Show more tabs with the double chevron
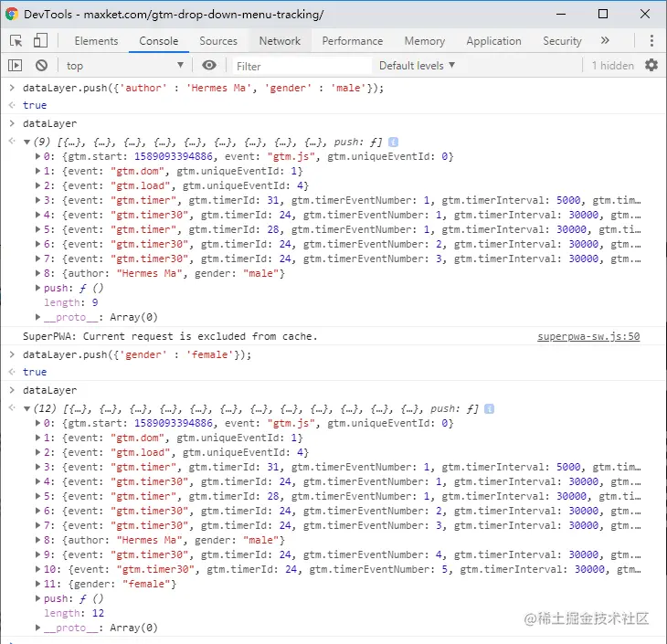This screenshot has height=644, width=667. 605,40
